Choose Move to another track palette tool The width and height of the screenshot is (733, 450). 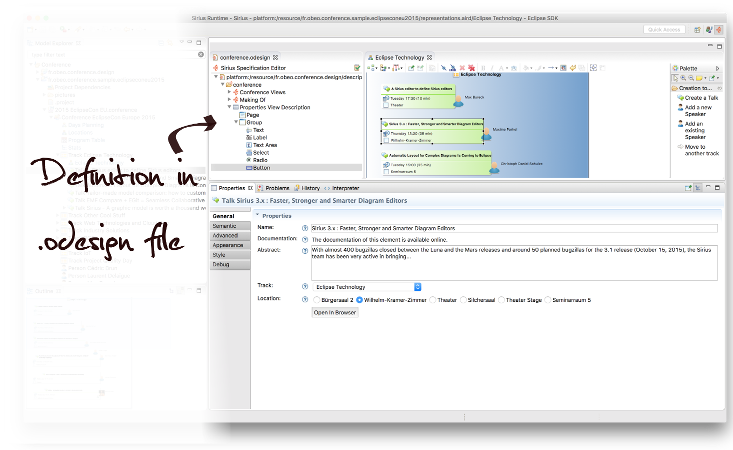[x=698, y=150]
